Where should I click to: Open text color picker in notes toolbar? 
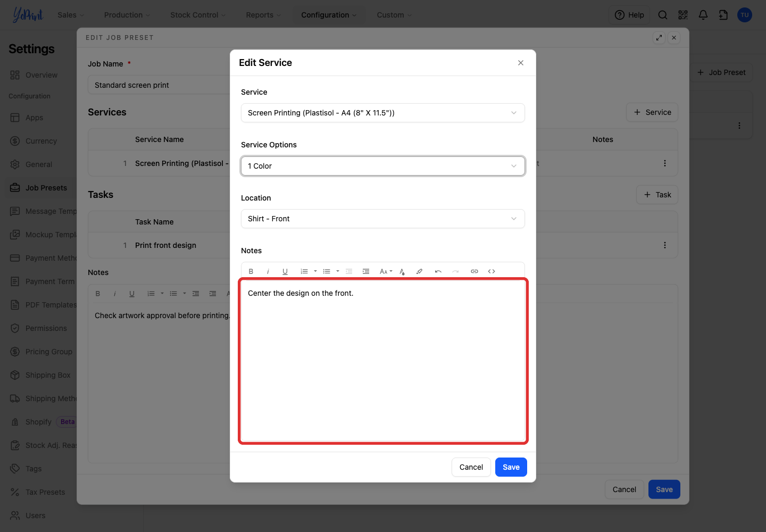click(x=402, y=271)
